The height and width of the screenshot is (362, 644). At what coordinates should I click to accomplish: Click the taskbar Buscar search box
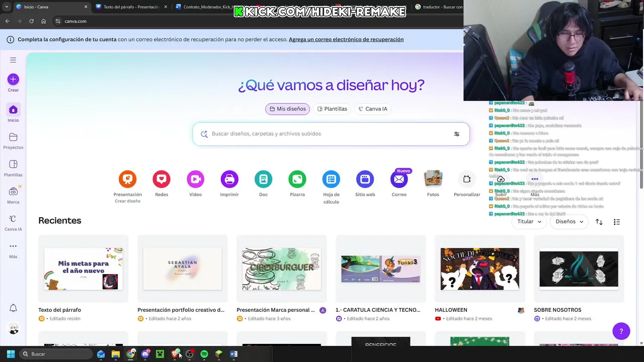56,354
